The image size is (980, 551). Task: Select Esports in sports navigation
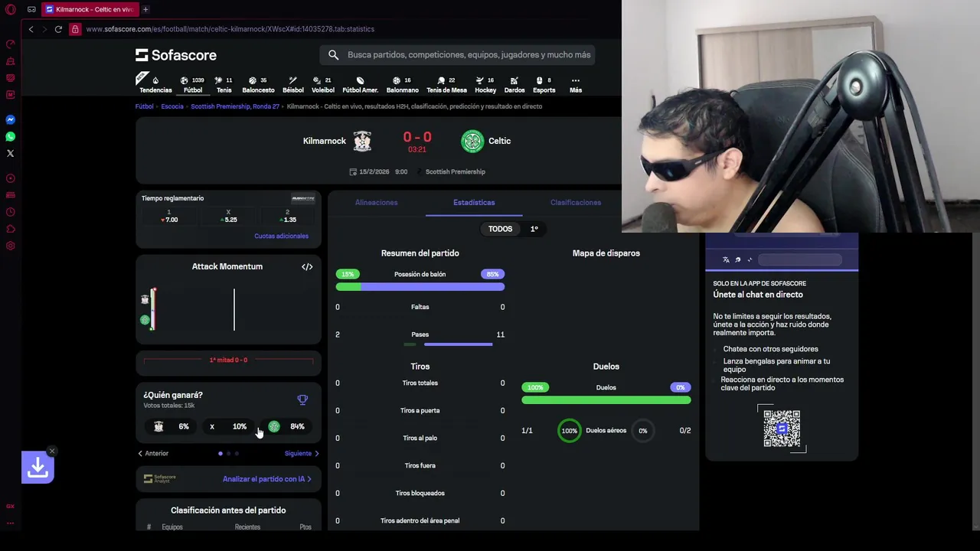[544, 85]
